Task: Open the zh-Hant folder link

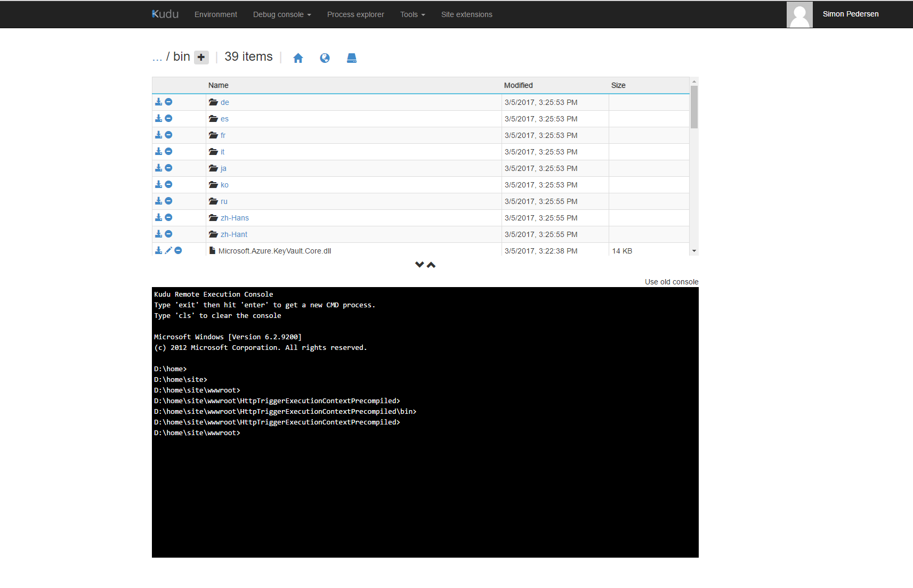Action: (x=234, y=234)
